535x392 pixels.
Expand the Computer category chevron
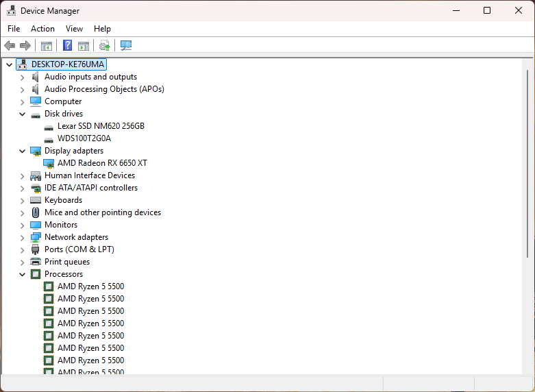tap(22, 102)
